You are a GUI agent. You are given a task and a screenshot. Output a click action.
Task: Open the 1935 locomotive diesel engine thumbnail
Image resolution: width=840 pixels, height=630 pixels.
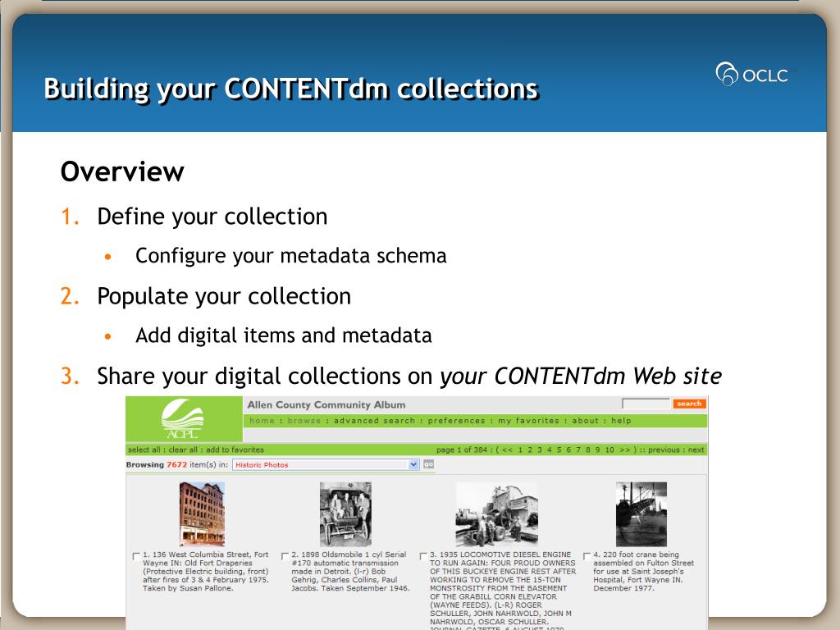[x=496, y=514]
